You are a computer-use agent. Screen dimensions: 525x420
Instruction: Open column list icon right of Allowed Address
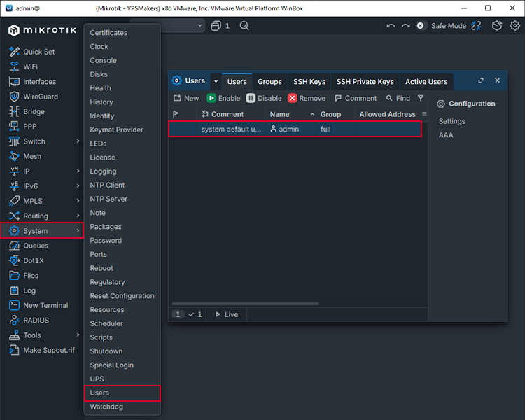click(x=425, y=114)
